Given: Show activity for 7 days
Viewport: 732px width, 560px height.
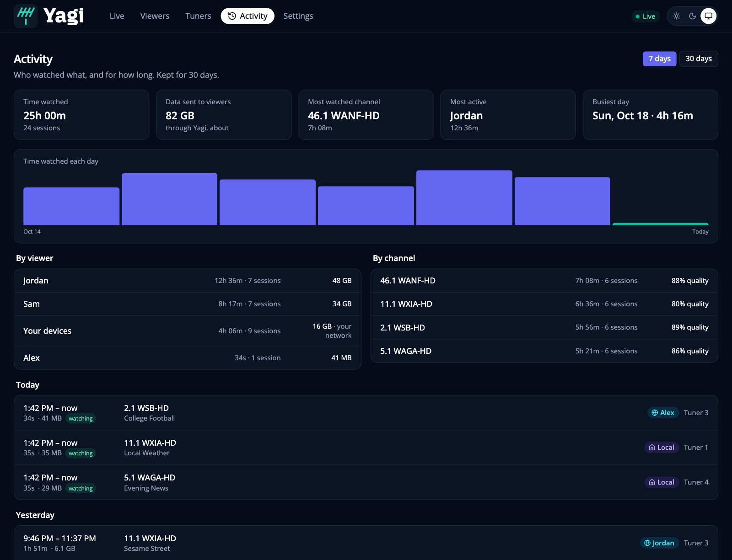Looking at the screenshot, I should click(x=659, y=59).
